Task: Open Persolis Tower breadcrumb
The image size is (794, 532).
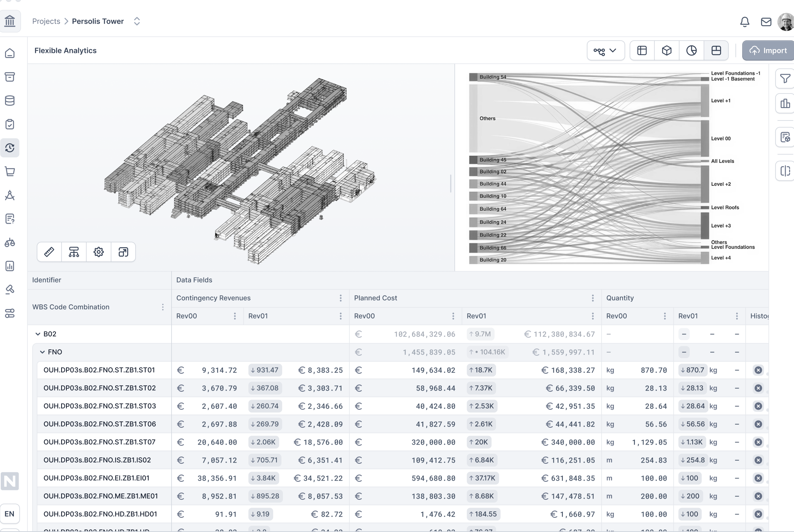Action: pyautogui.click(x=98, y=21)
